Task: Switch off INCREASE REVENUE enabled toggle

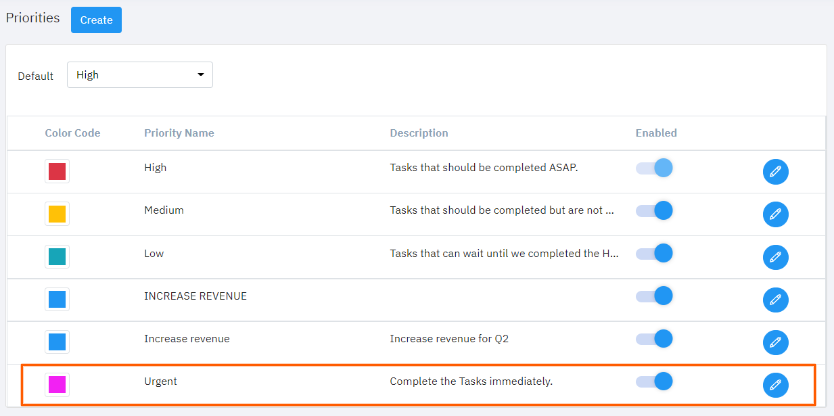Action: [655, 296]
